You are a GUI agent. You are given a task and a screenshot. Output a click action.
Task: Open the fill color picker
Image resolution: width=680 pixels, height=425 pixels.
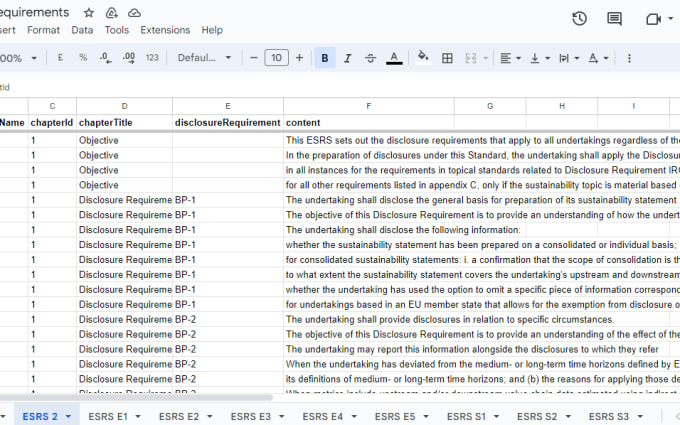[423, 58]
